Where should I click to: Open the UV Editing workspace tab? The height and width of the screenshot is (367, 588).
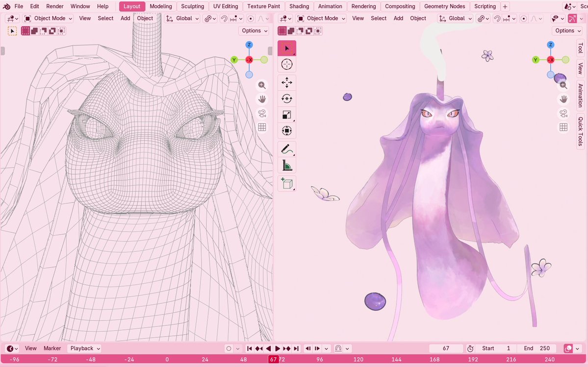coord(226,6)
